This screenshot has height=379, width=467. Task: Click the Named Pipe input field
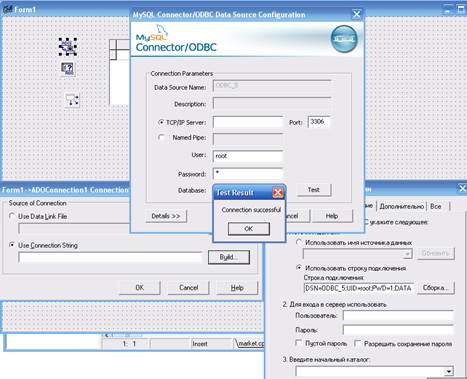[248, 139]
